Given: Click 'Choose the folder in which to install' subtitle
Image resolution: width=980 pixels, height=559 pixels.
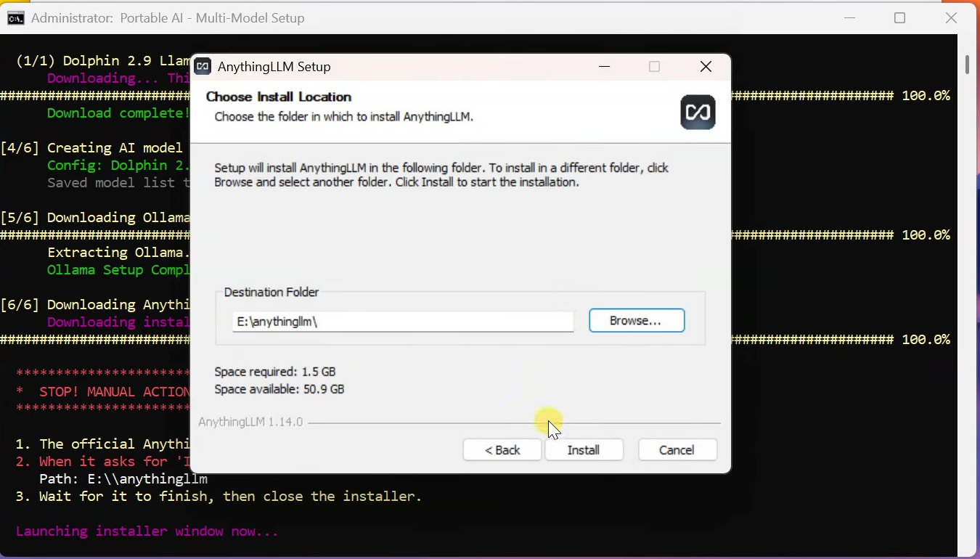Looking at the screenshot, I should 344,116.
